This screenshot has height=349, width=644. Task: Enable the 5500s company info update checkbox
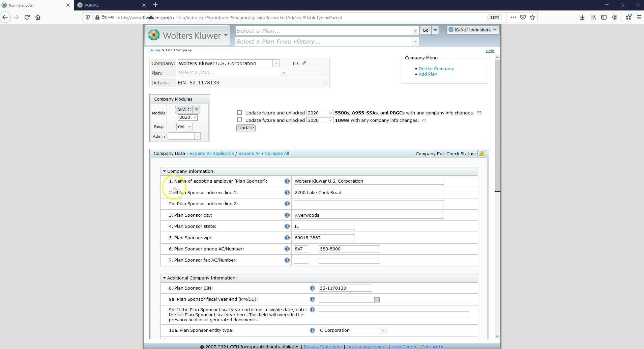click(x=239, y=112)
